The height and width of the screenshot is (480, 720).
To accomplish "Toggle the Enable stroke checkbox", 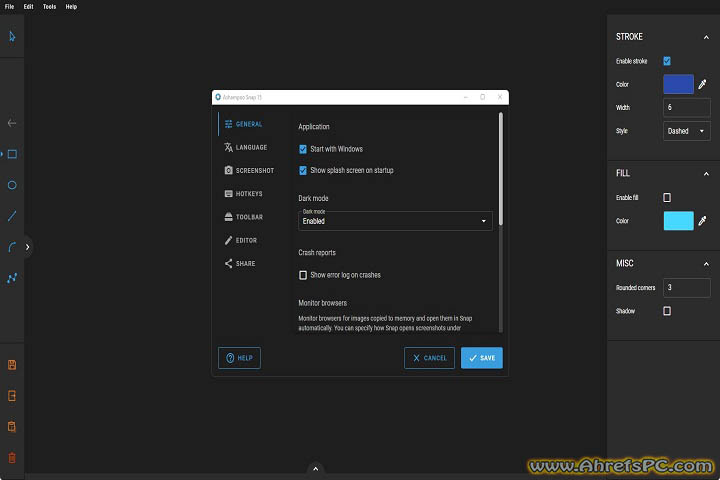I will coord(667,61).
